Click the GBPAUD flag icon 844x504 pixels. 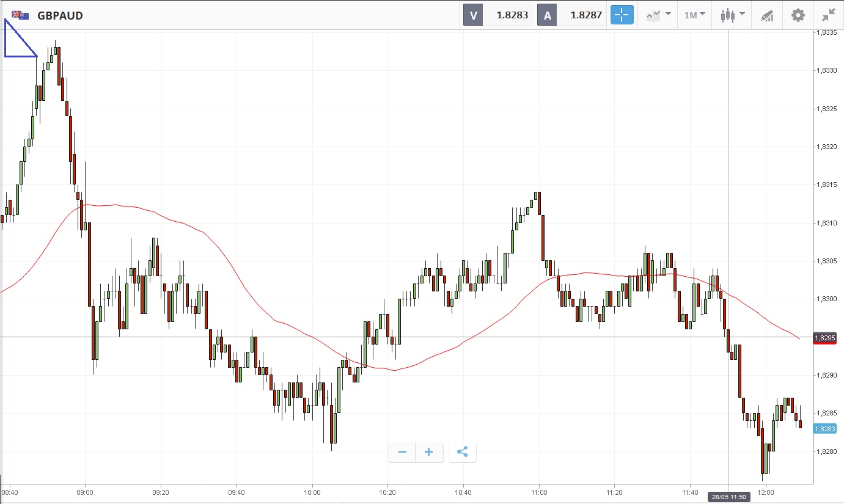(x=20, y=15)
